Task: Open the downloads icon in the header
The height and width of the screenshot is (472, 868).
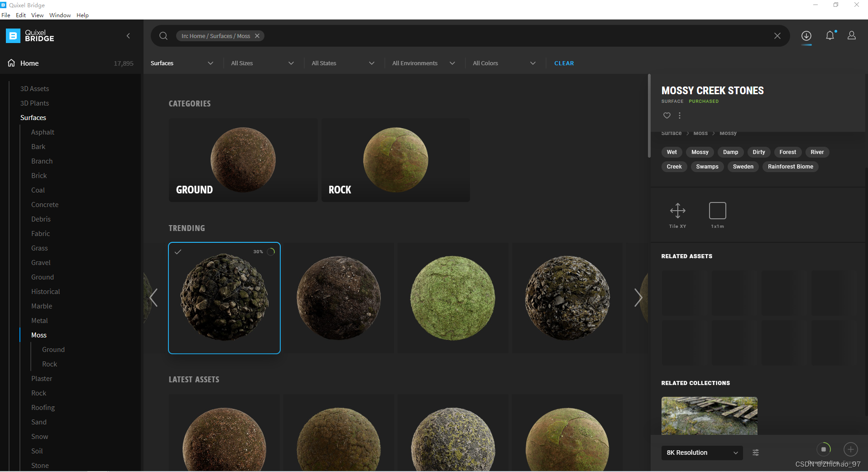Action: (x=806, y=36)
